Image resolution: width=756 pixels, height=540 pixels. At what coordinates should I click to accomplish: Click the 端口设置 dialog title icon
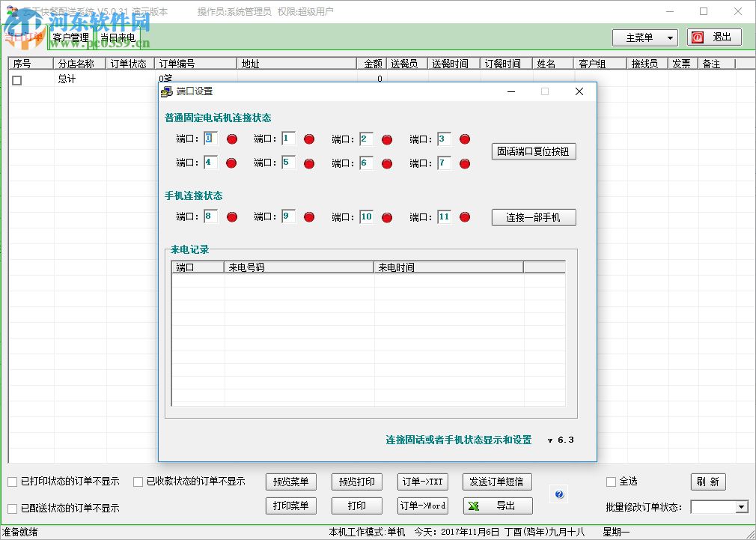tap(167, 91)
